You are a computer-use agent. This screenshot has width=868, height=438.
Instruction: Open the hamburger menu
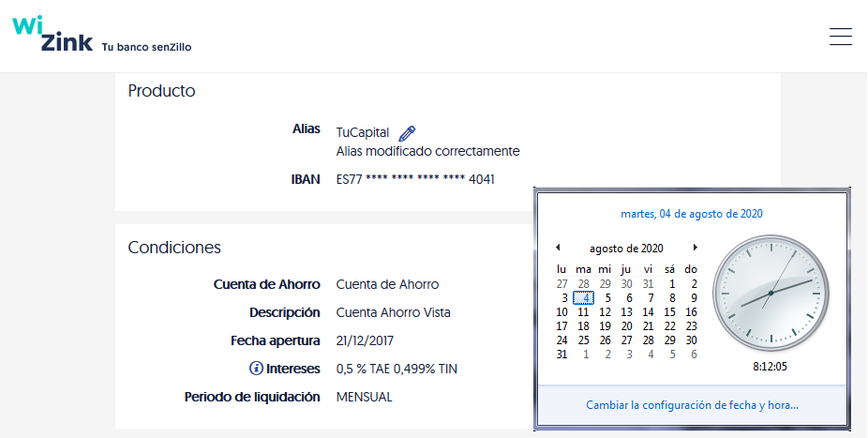(x=840, y=37)
